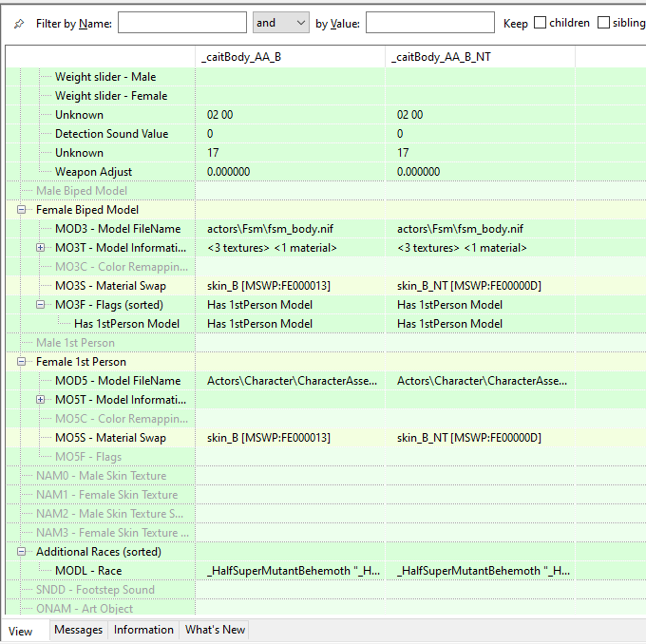The width and height of the screenshot is (646, 644).
Task: Collapse MO3F - Flags (sorted) node
Action: (x=40, y=305)
